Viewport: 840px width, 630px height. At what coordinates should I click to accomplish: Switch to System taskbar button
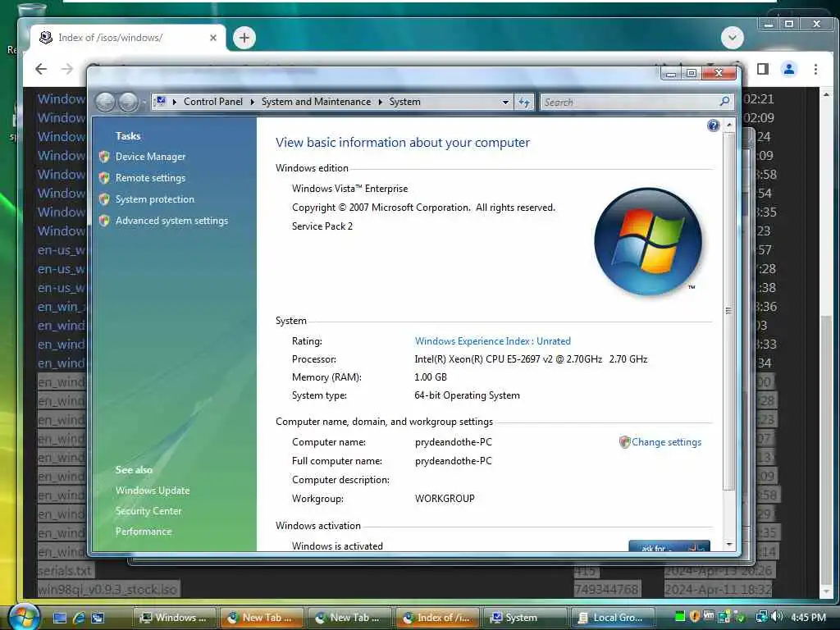pos(525,618)
